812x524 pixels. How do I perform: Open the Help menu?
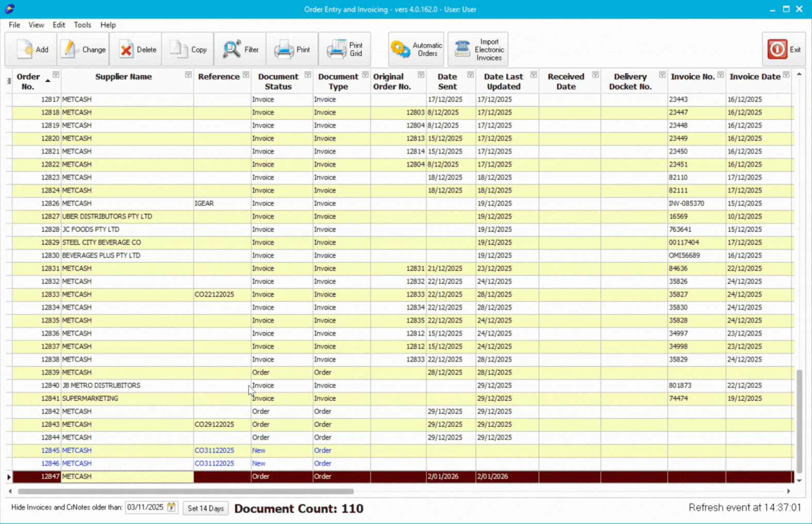(x=108, y=25)
